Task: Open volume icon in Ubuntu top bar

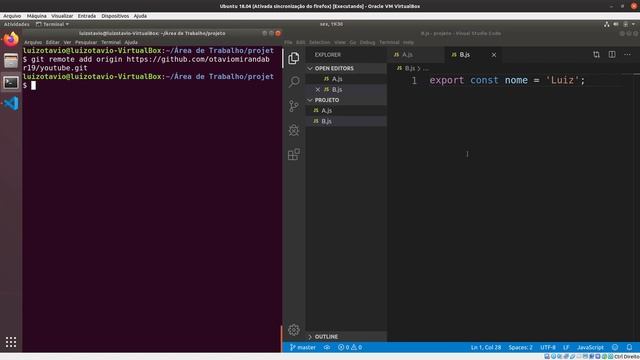Action: coord(616,24)
